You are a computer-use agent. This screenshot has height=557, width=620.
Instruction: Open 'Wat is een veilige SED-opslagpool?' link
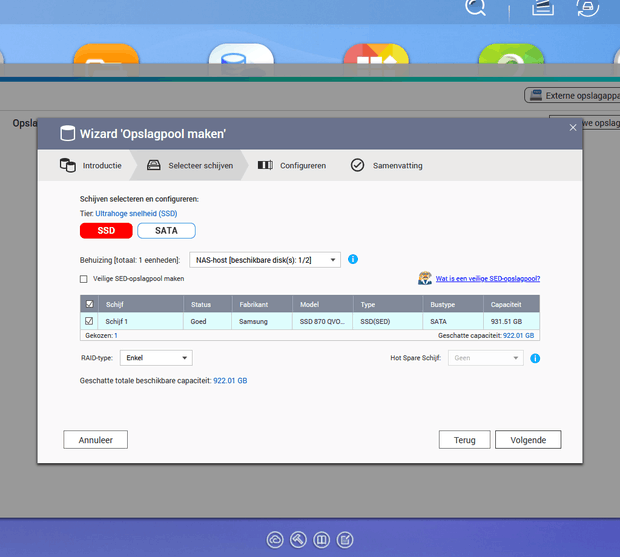pyautogui.click(x=488, y=279)
